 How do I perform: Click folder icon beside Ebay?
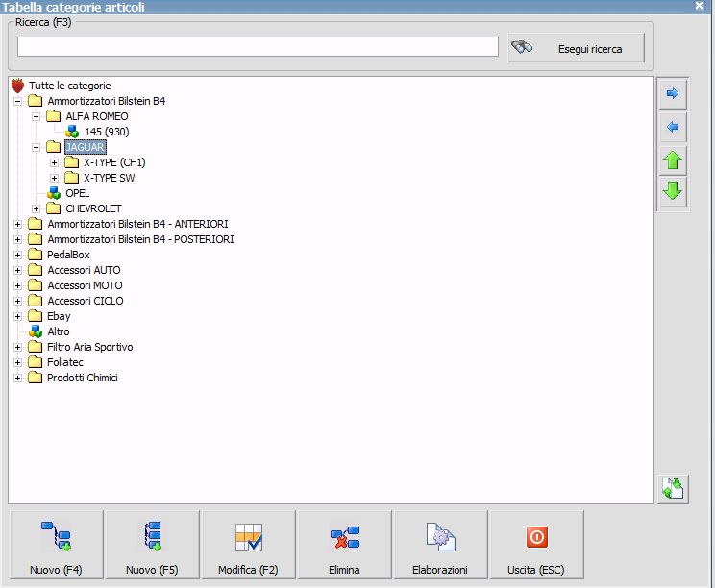36,316
